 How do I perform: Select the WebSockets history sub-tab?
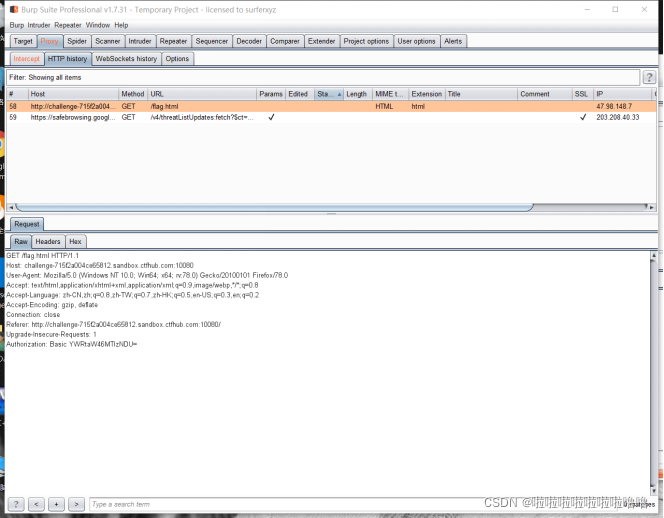point(126,58)
